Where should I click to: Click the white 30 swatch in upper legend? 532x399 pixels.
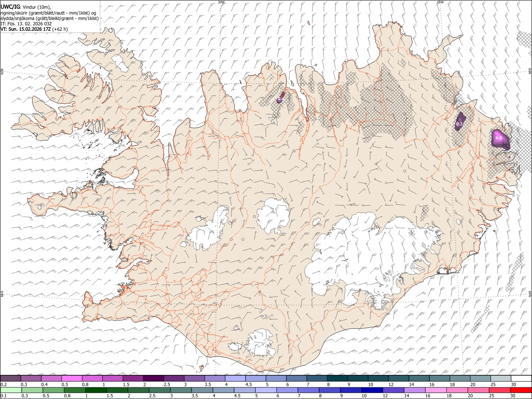pos(521,379)
